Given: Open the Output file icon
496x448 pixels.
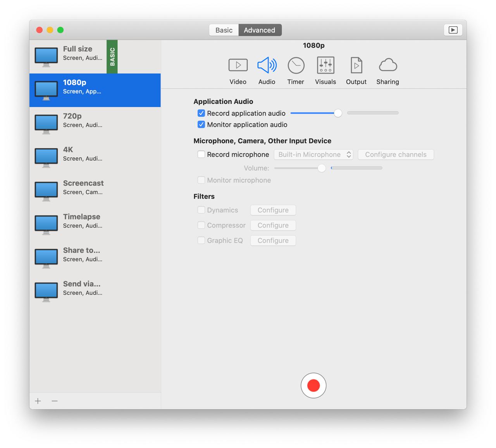Looking at the screenshot, I should pos(356,65).
